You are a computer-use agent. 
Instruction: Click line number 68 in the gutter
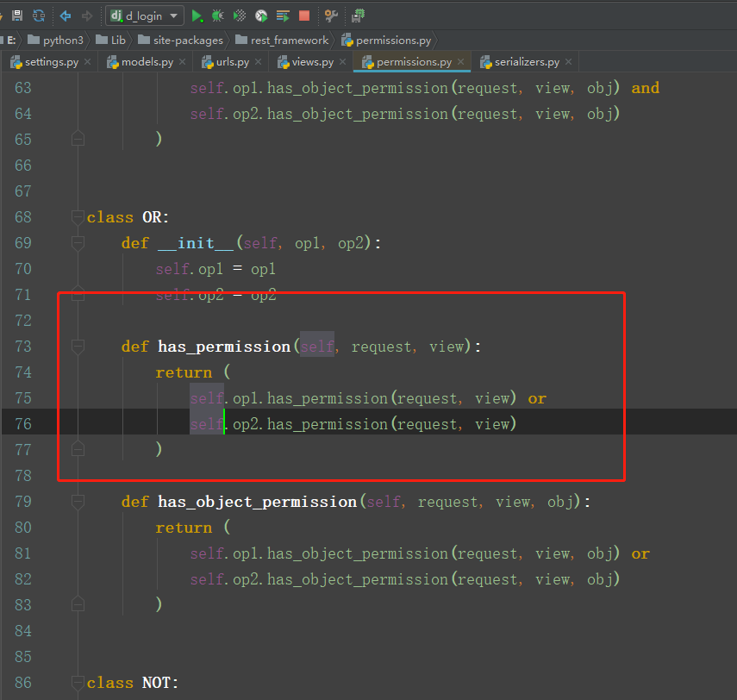(23, 217)
